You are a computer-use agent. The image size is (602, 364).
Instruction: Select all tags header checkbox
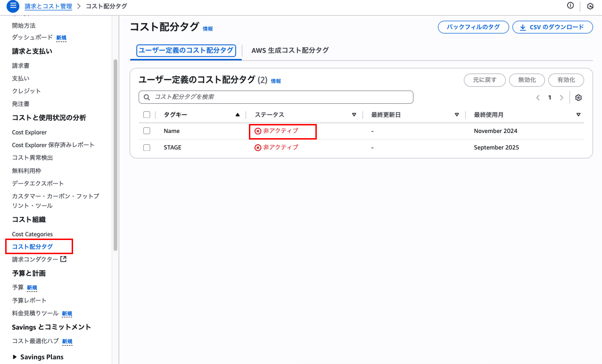click(x=147, y=115)
